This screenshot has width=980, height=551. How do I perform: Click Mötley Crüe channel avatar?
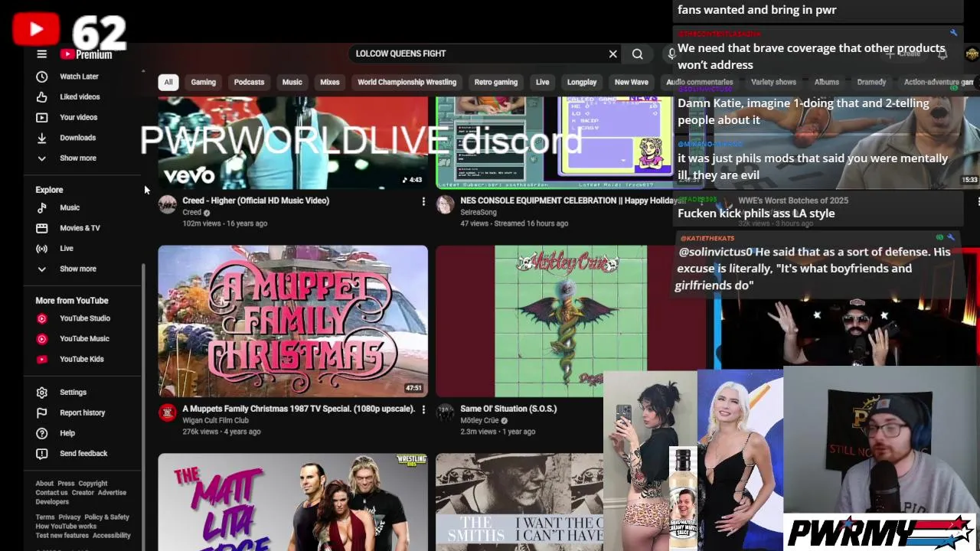tap(445, 412)
